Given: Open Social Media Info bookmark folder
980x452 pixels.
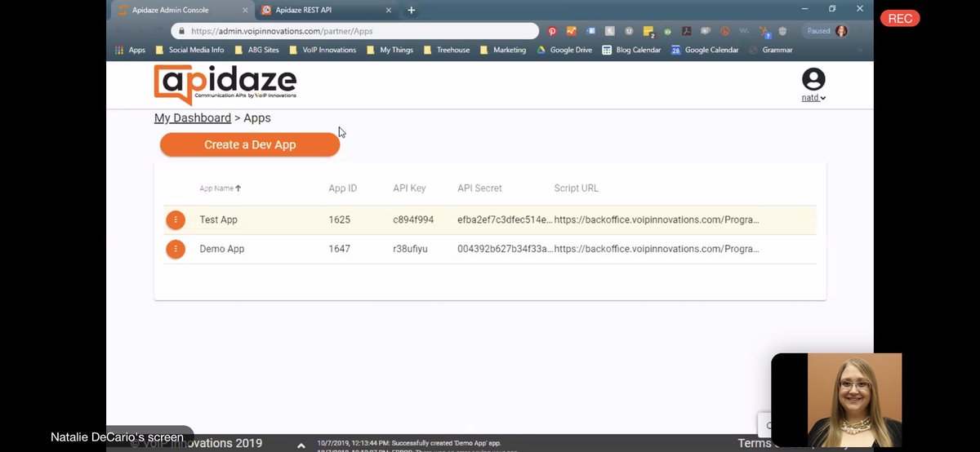Looking at the screenshot, I should click(189, 50).
